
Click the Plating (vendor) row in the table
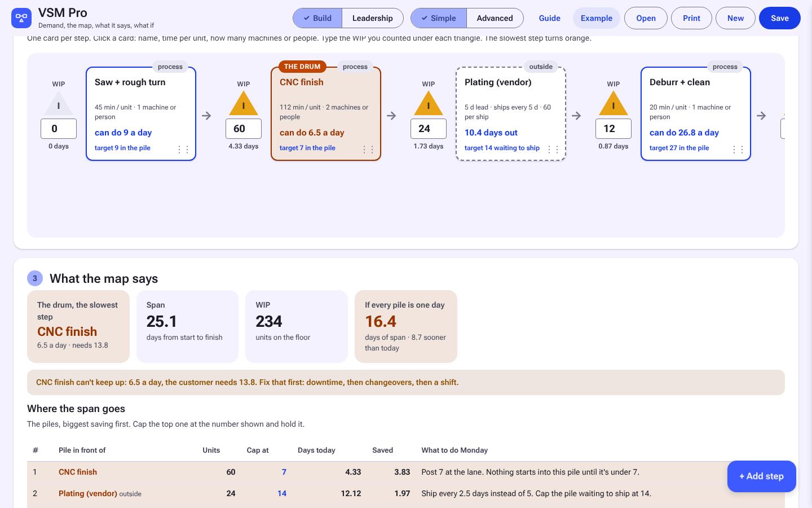(x=406, y=493)
